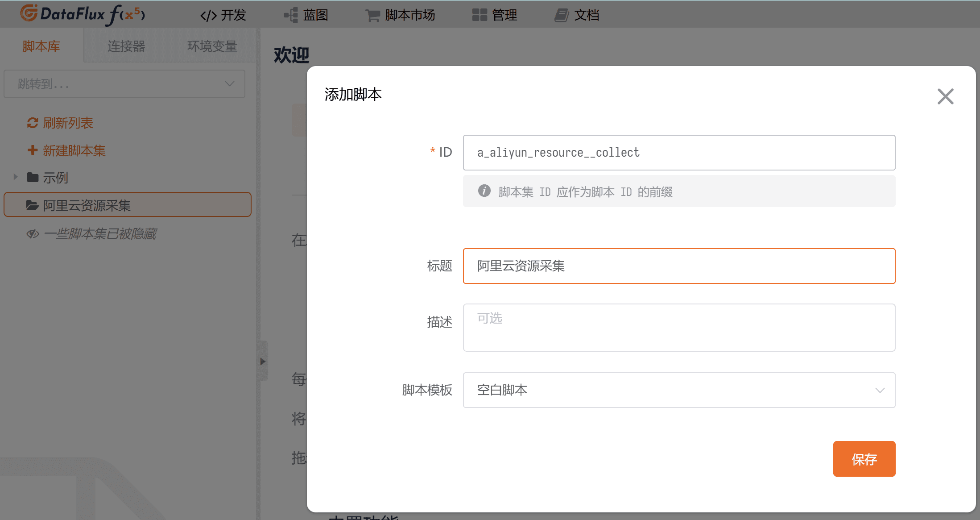Click the 描述 description text area
The height and width of the screenshot is (520, 980).
pos(678,328)
